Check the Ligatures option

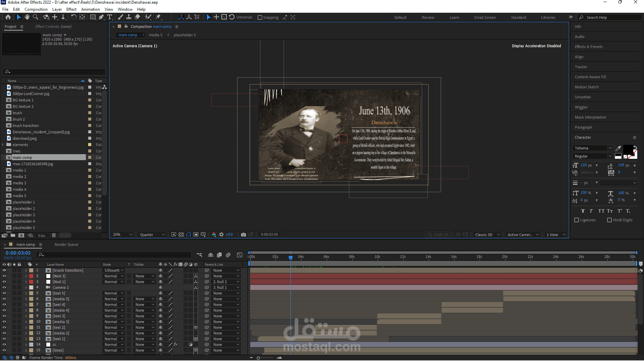pos(577,220)
